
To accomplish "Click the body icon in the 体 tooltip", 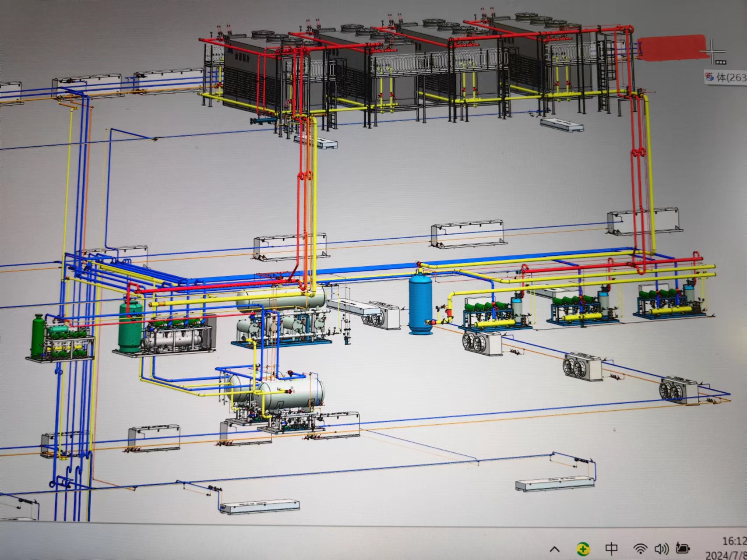I will (x=709, y=77).
